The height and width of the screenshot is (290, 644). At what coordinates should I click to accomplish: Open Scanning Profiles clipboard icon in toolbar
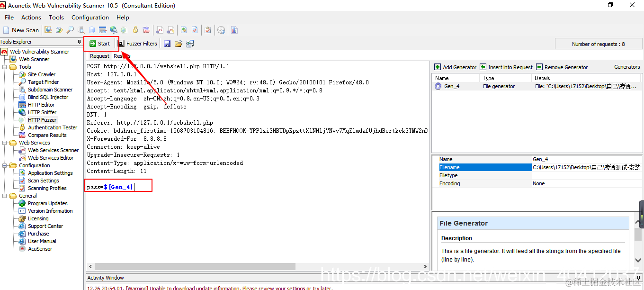(x=208, y=30)
